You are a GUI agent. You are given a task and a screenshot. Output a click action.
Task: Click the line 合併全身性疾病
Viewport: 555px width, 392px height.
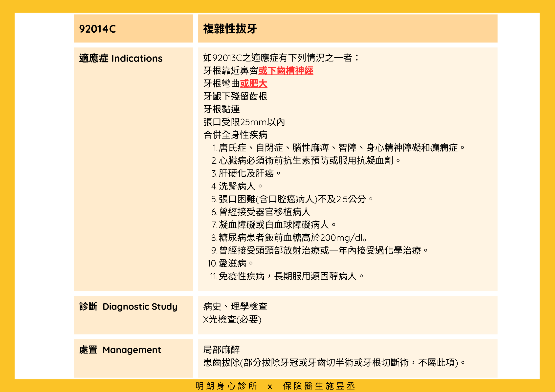point(235,135)
